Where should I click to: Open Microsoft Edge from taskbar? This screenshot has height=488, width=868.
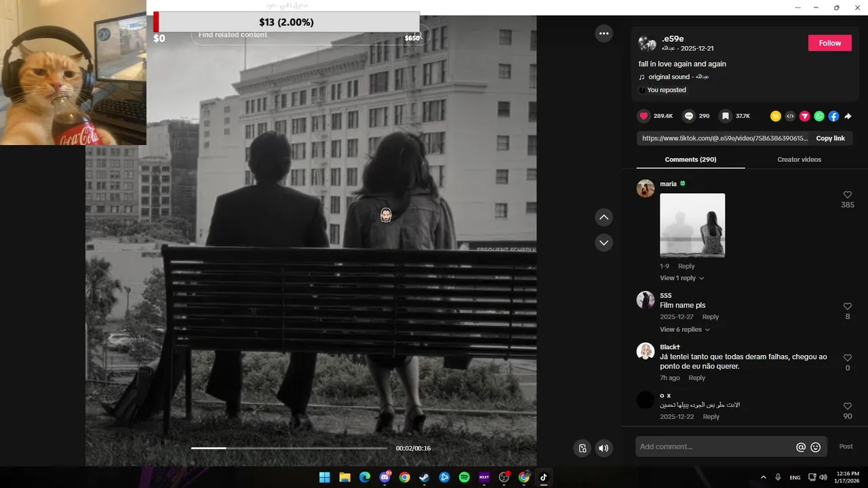(365, 477)
